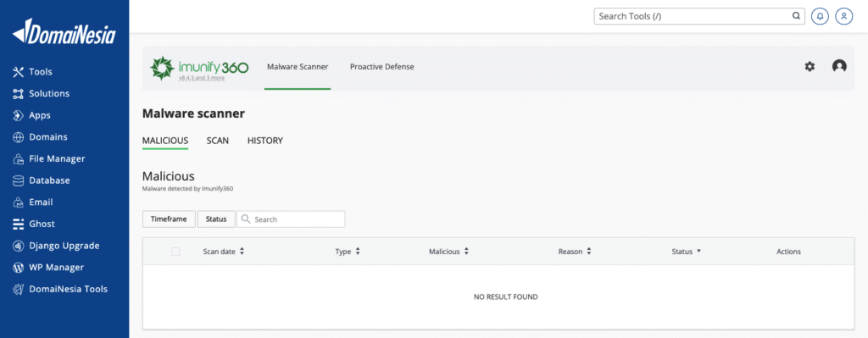Click the NO RESULT FOUND message
The image size is (868, 338).
pos(505,297)
